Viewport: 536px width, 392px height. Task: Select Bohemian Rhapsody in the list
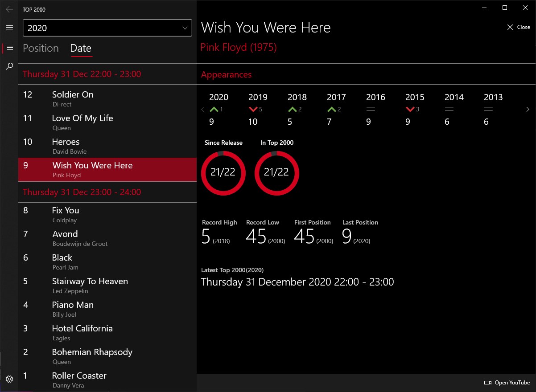pos(107,356)
